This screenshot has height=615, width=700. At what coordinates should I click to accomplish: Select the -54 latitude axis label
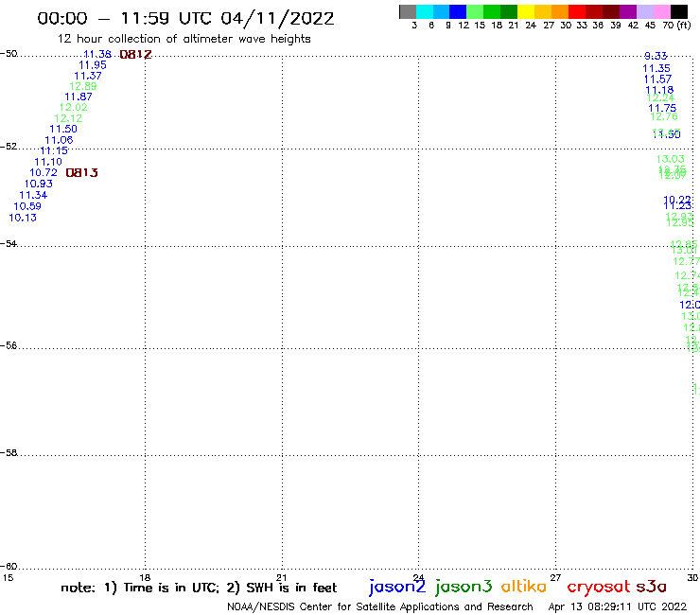(x=9, y=244)
